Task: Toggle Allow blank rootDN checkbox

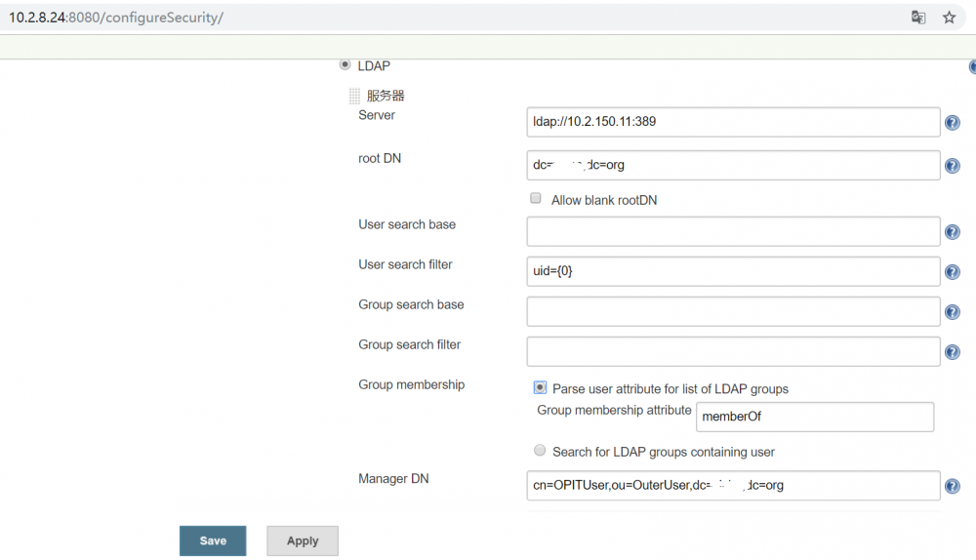Action: coord(535,198)
